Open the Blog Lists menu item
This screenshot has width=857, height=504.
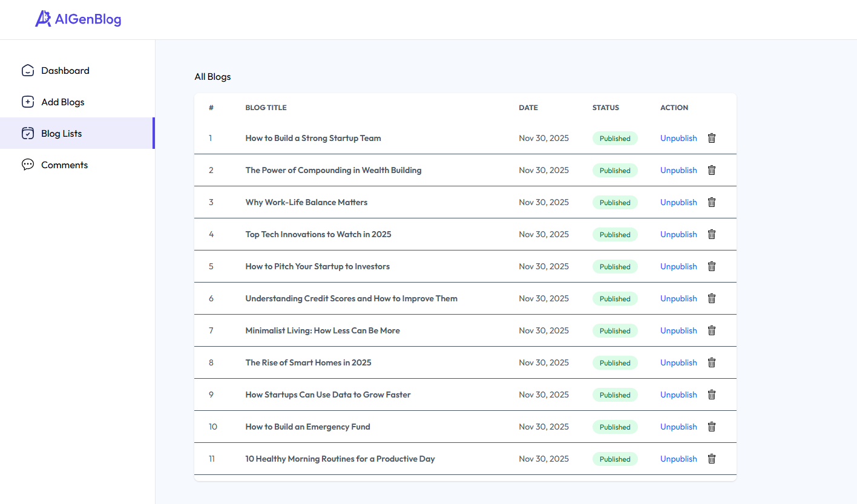pyautogui.click(x=61, y=134)
